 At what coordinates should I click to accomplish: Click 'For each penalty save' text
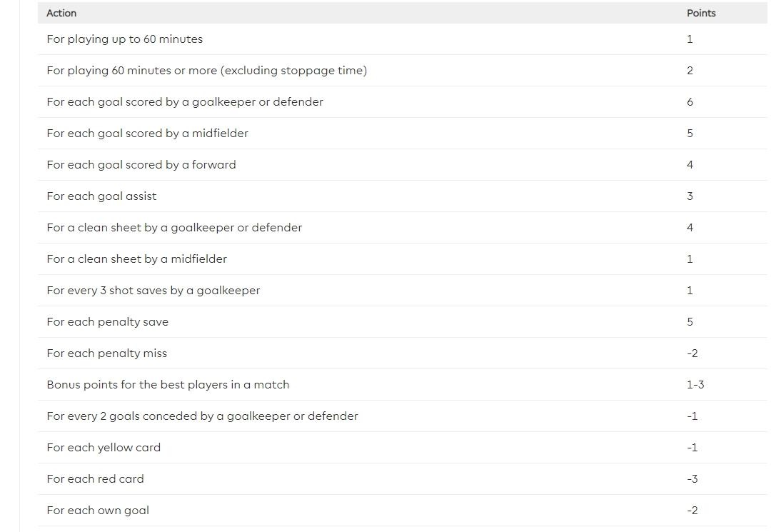108,322
